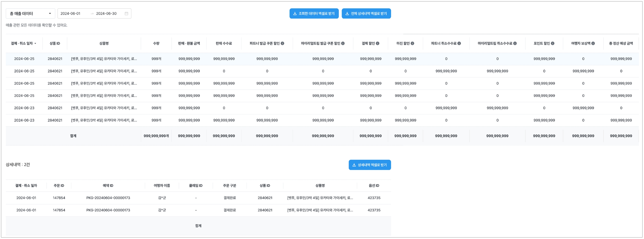Click the 마진 할인 info icon
644x239 pixels.
(x=412, y=44)
